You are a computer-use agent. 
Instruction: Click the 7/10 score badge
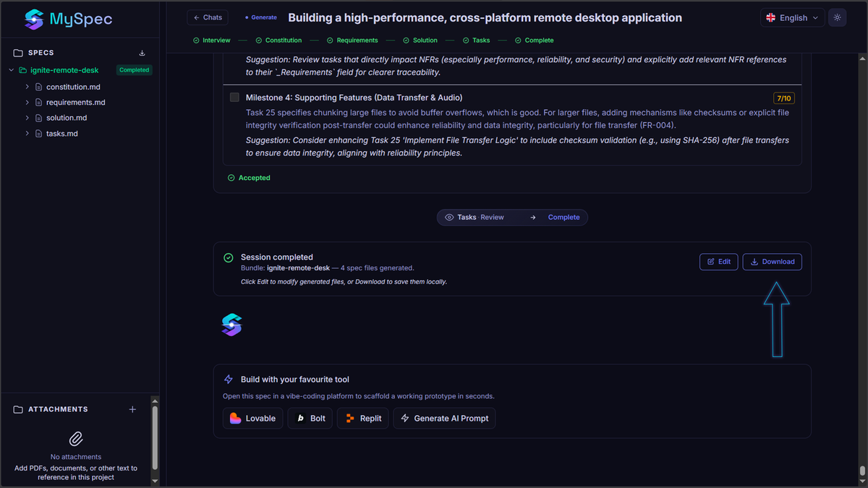(783, 98)
